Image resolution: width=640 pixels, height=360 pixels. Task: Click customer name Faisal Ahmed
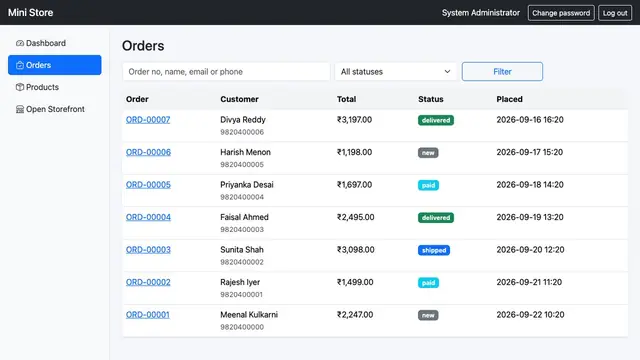click(244, 217)
